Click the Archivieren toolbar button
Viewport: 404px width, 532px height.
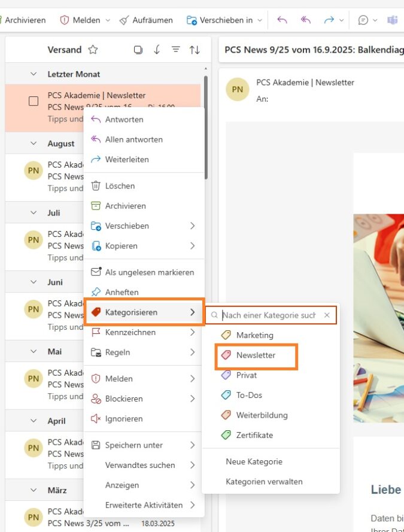click(24, 20)
